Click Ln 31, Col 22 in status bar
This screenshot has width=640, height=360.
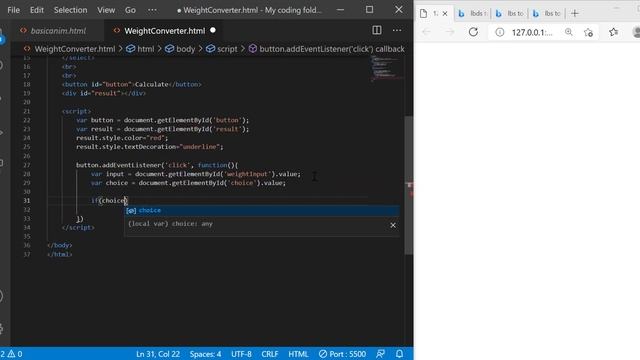(x=158, y=354)
